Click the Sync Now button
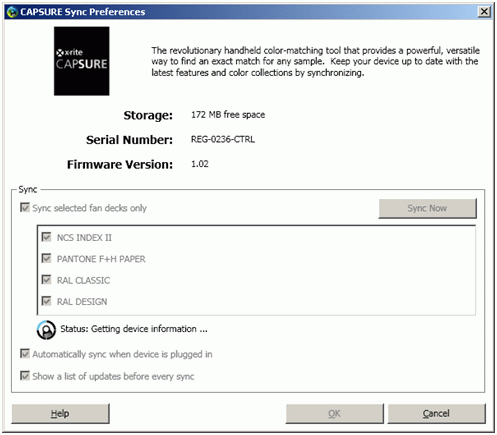497x435 pixels. click(427, 208)
